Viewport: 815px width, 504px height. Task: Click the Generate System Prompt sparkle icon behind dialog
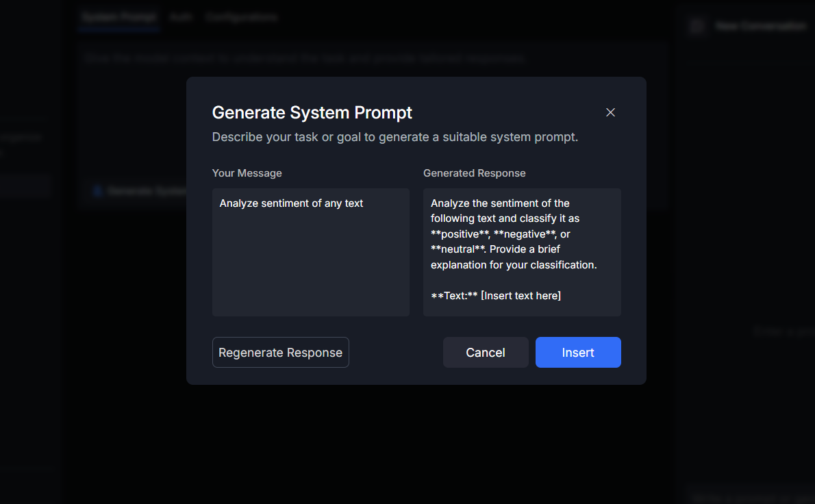(97, 191)
